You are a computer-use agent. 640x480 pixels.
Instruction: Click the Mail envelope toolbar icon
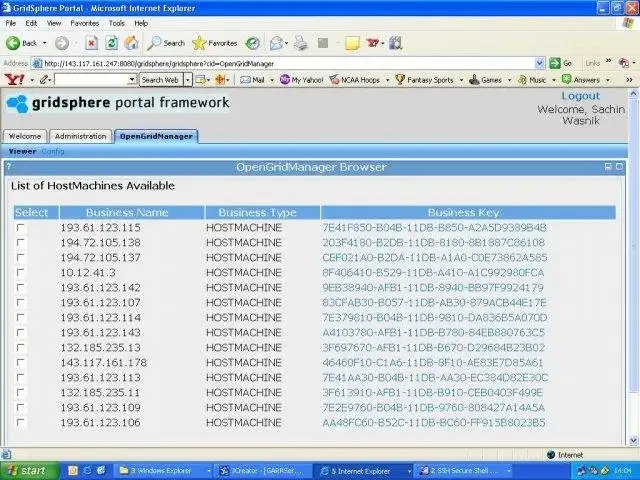277,43
